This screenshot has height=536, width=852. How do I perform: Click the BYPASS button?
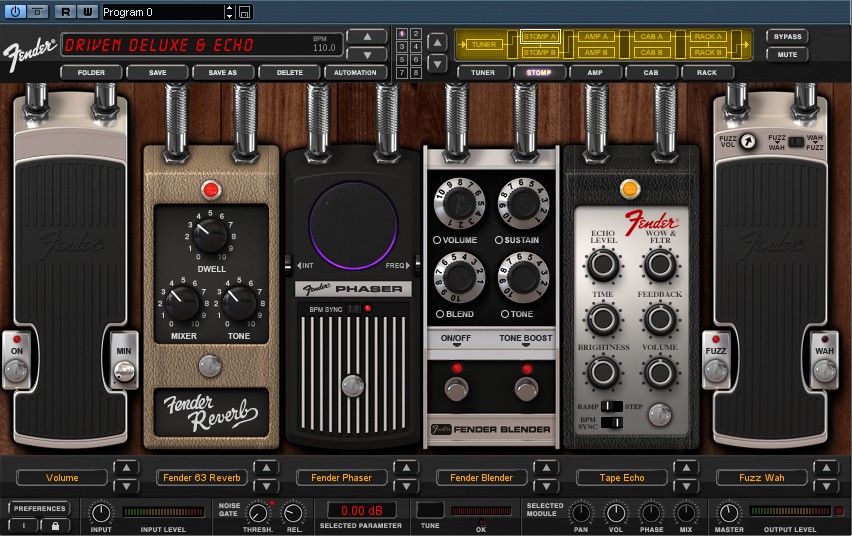[787, 36]
